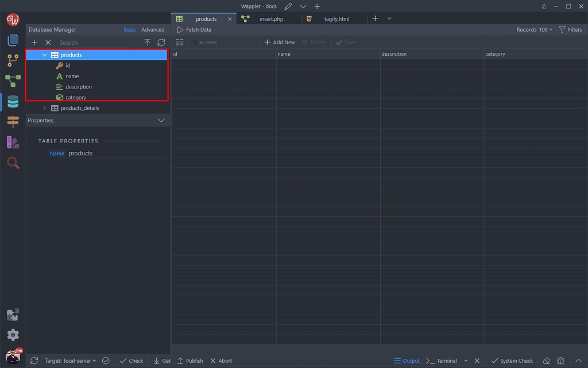Open the bug report icon in status bar
This screenshot has height=368, width=588.
click(x=560, y=361)
